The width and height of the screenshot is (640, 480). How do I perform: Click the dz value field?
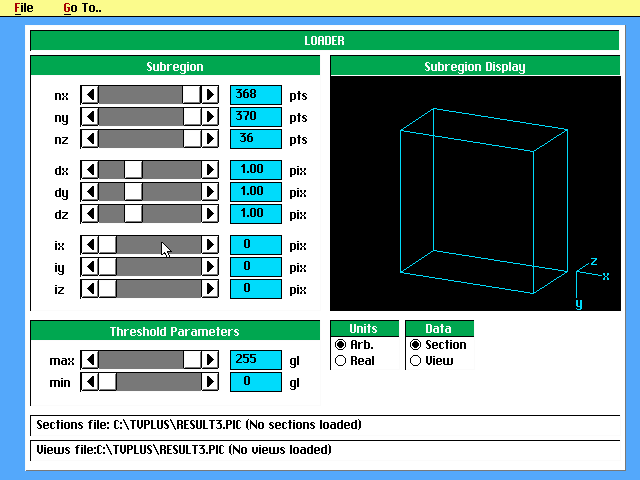pos(256,214)
